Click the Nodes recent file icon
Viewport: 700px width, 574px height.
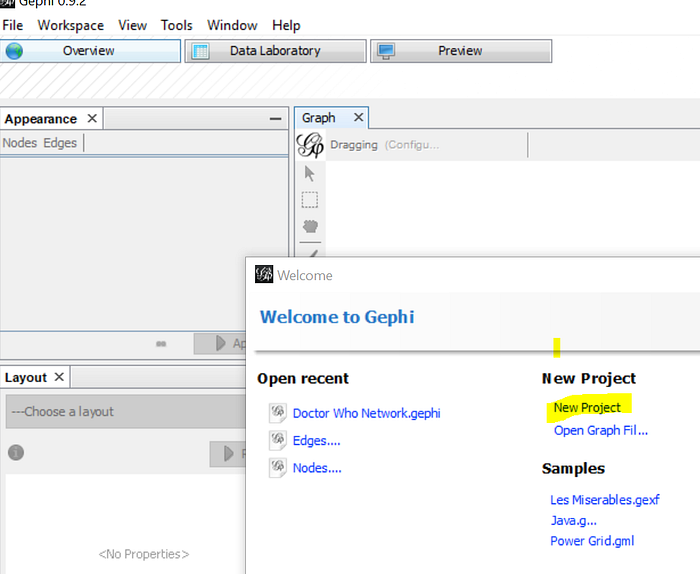(x=278, y=468)
